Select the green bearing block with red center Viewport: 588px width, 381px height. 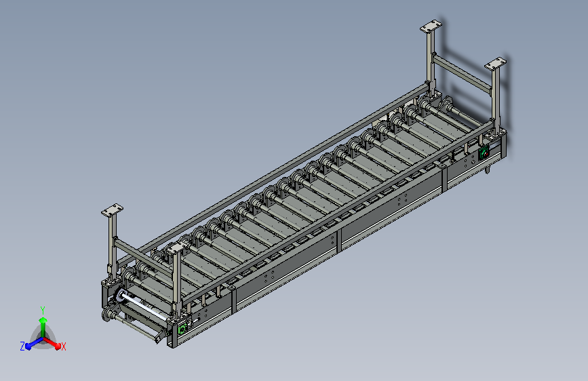(484, 153)
